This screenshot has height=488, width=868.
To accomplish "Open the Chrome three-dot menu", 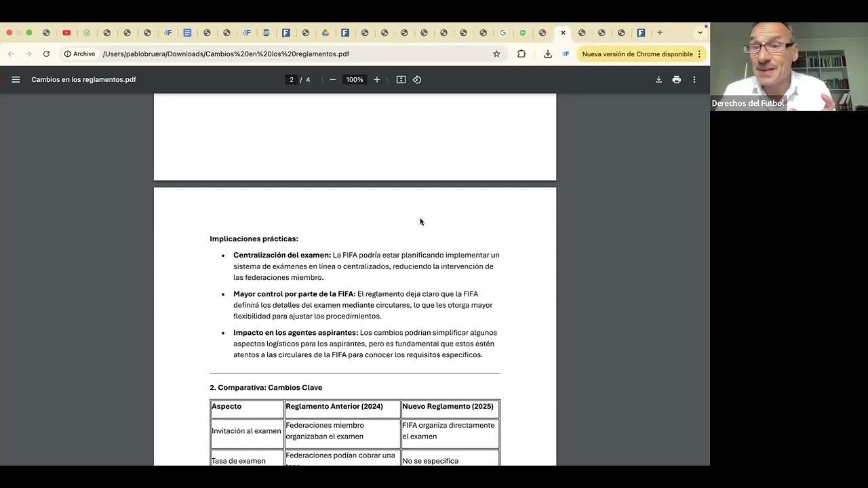I will pyautogui.click(x=699, y=54).
